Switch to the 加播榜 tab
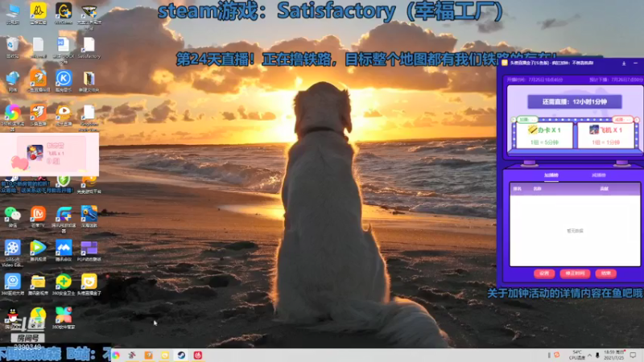This screenshot has width=644, height=362. point(551,175)
